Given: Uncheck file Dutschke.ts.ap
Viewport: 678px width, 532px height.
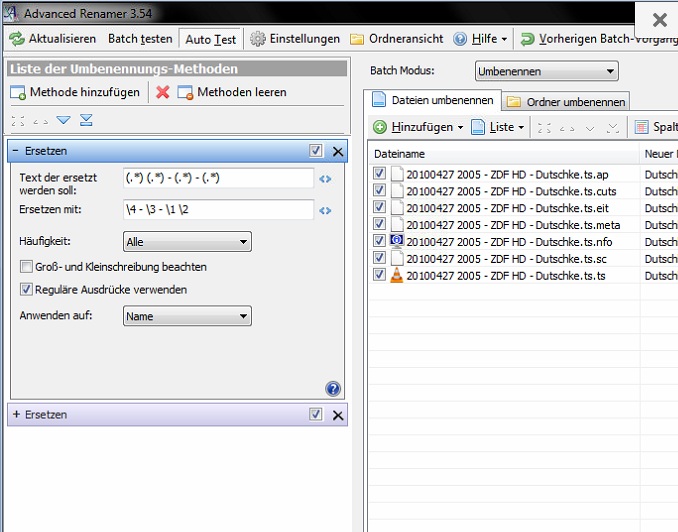Looking at the screenshot, I should tap(379, 173).
